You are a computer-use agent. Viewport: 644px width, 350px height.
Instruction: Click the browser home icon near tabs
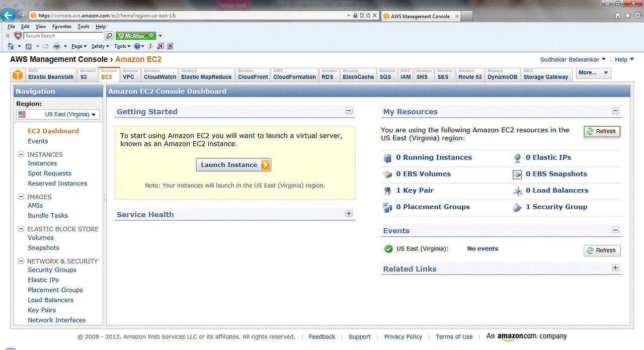tap(618, 16)
